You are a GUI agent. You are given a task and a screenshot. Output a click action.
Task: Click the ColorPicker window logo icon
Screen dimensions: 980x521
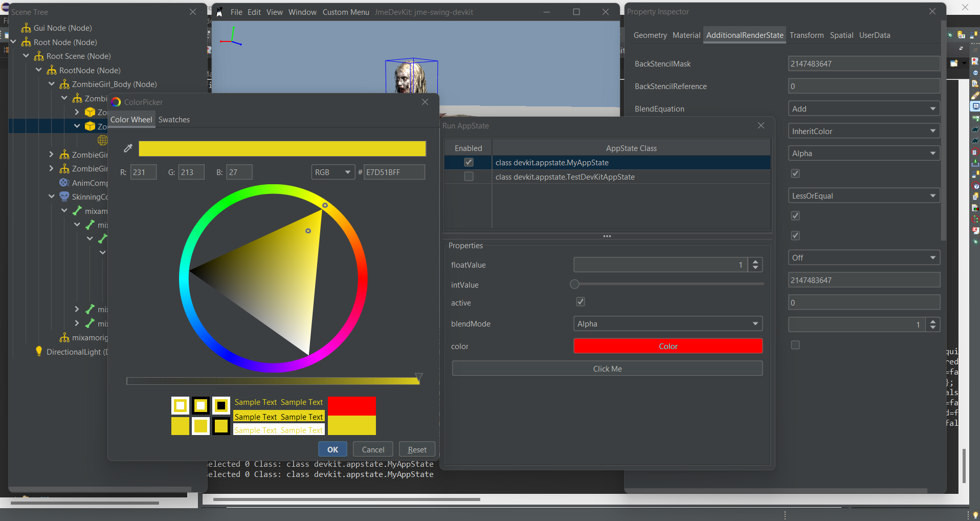[x=116, y=102]
